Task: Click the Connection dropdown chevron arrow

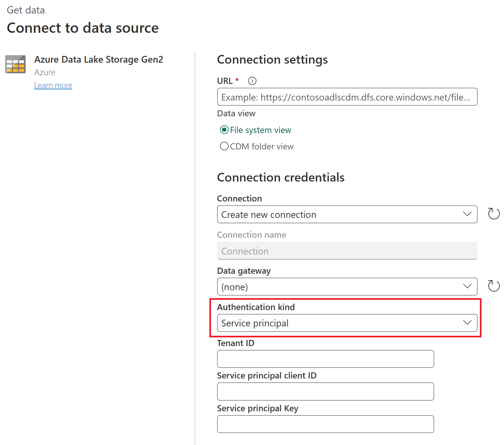Action: coord(467,214)
